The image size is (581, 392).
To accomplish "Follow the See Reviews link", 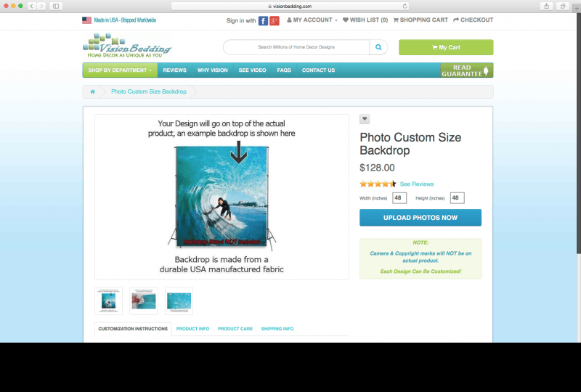I will click(x=416, y=184).
